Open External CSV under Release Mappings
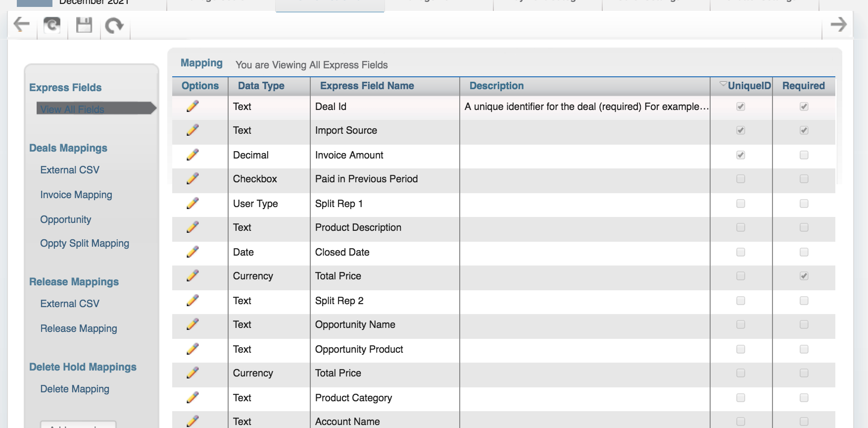The image size is (868, 428). [70, 304]
